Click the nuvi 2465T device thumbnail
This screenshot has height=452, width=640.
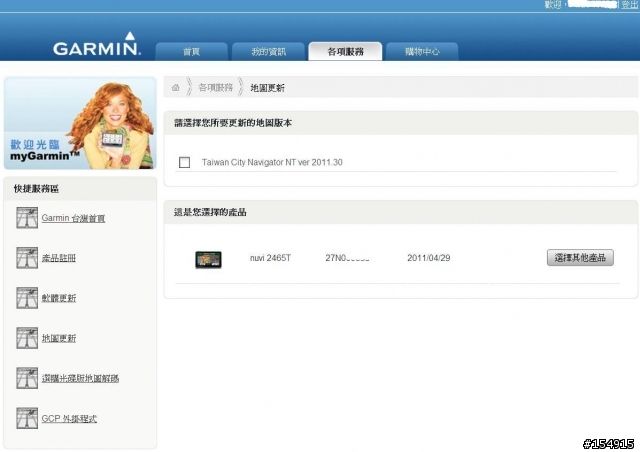pos(208,260)
